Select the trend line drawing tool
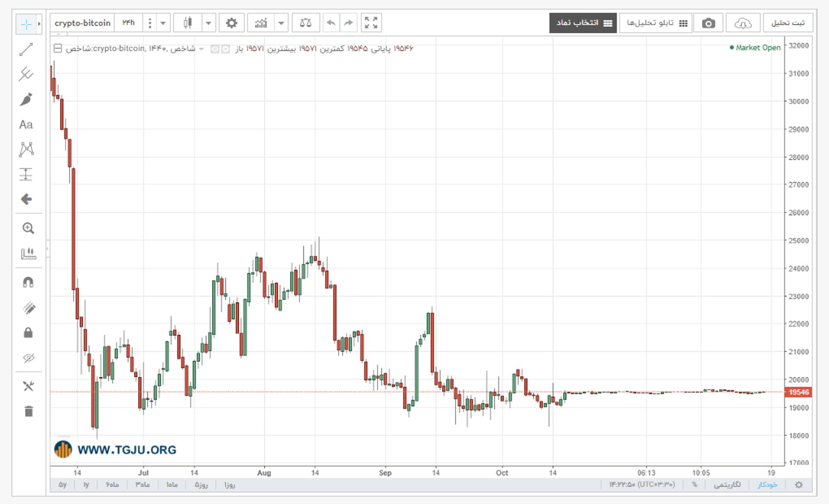Viewport: 829px width, 504px height. pos(26,49)
